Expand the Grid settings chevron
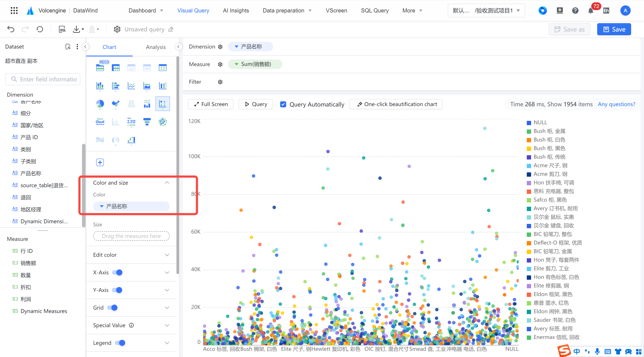 tap(167, 307)
